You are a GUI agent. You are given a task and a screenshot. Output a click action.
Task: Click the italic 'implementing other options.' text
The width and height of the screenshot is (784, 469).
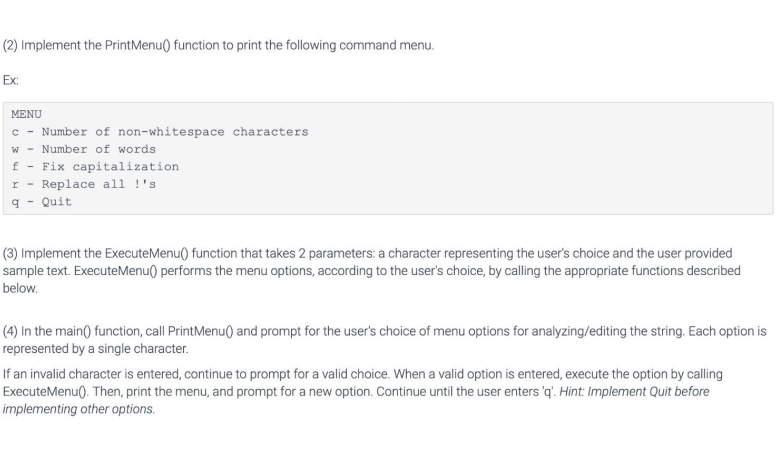(79, 409)
